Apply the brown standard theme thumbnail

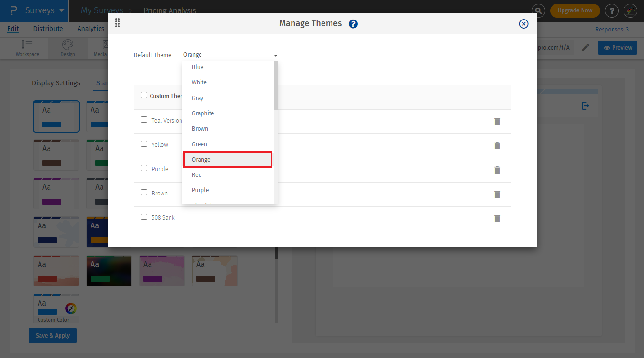[56, 155]
